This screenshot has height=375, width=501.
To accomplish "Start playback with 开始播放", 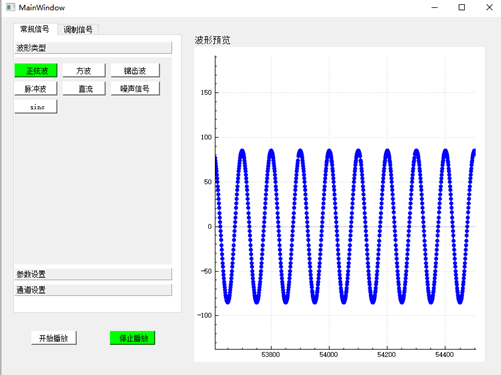I will point(54,338).
